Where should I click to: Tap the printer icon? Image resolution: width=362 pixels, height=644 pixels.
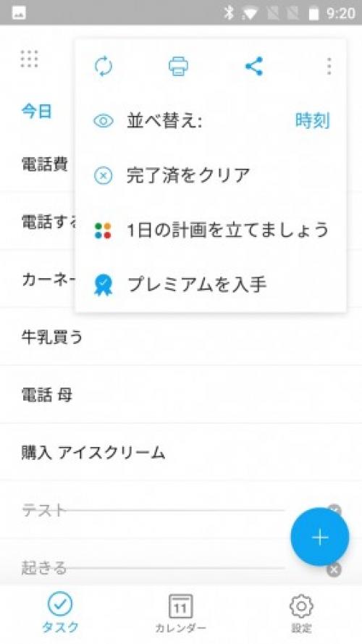point(179,67)
